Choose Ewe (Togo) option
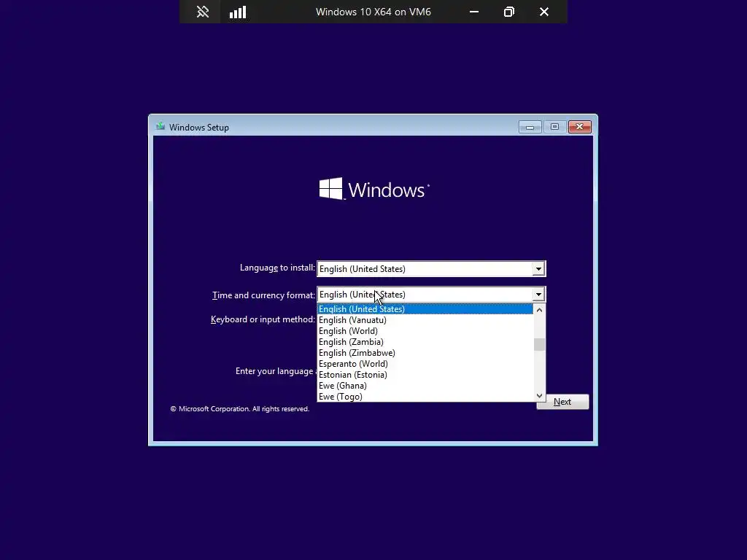This screenshot has width=747, height=560. (x=425, y=397)
